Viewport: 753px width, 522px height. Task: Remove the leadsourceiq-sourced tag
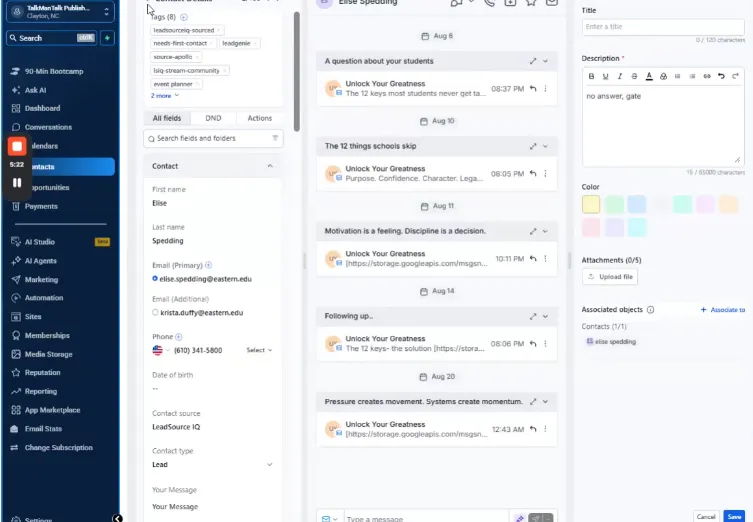pyautogui.click(x=219, y=30)
